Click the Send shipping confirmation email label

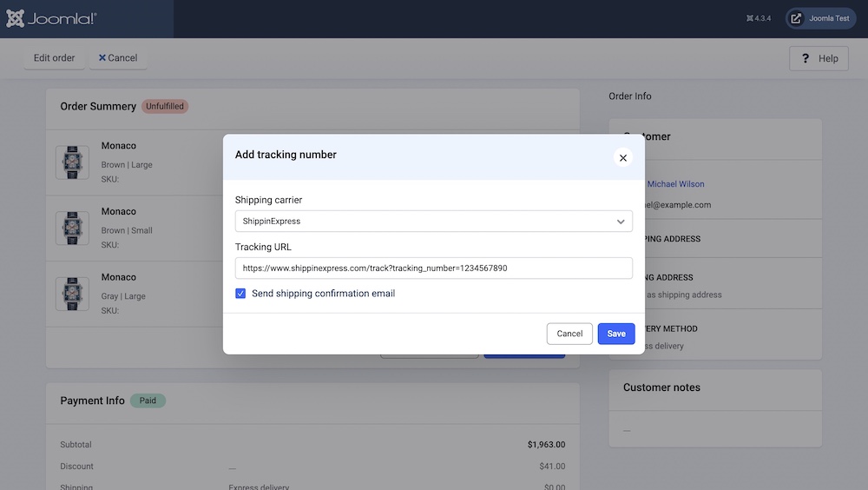point(323,294)
